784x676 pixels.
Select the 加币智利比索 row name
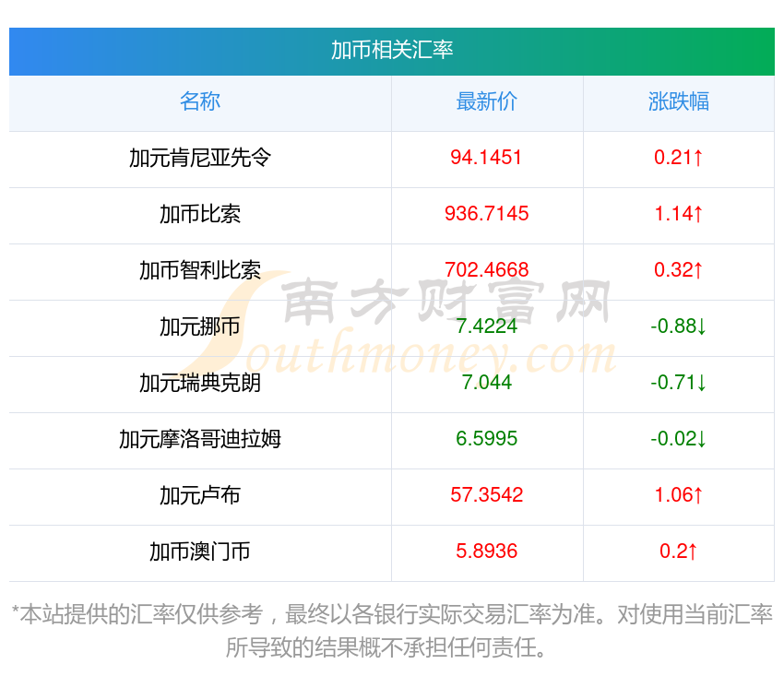[200, 270]
